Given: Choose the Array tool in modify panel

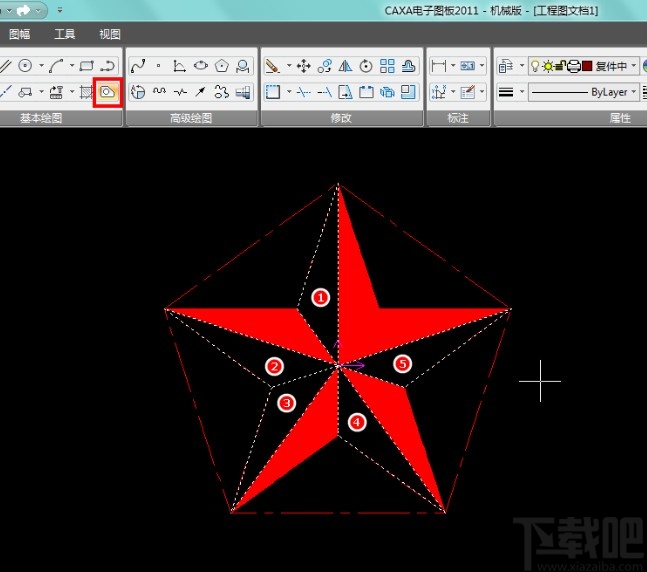Looking at the screenshot, I should click(x=387, y=66).
